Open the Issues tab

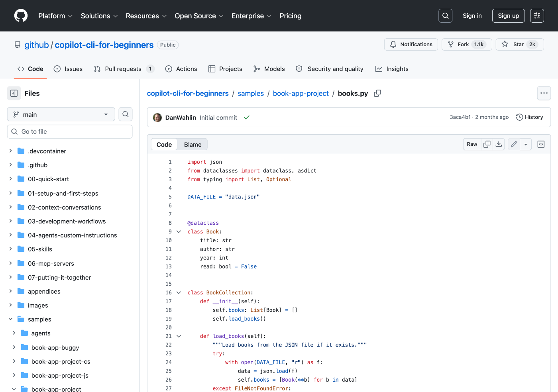(x=68, y=69)
